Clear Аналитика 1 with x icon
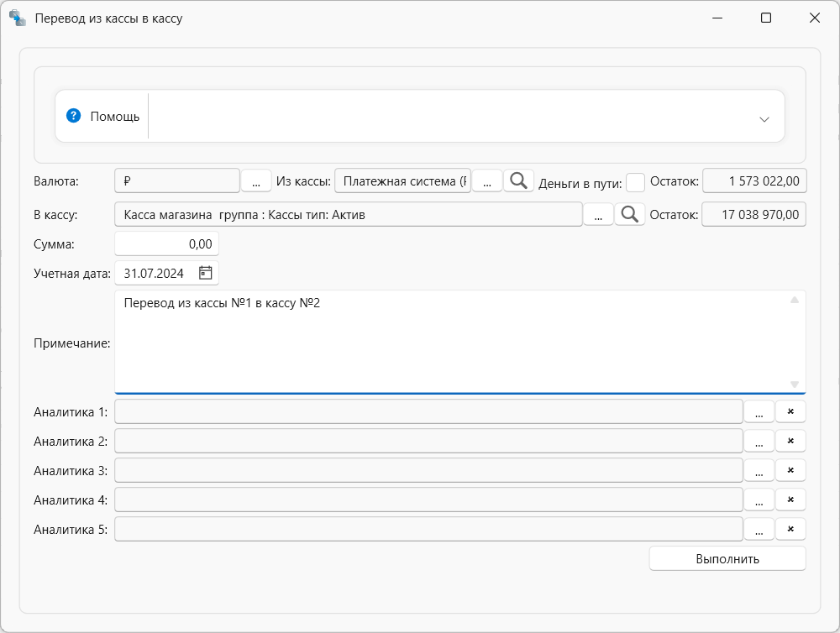840x633 pixels. coord(790,412)
